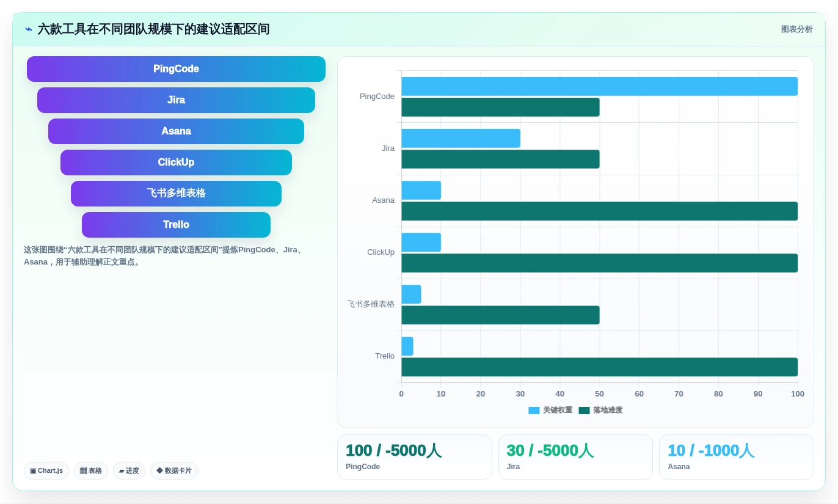Click the 表格 tag
This screenshot has height=504, width=838.
coord(91,470)
